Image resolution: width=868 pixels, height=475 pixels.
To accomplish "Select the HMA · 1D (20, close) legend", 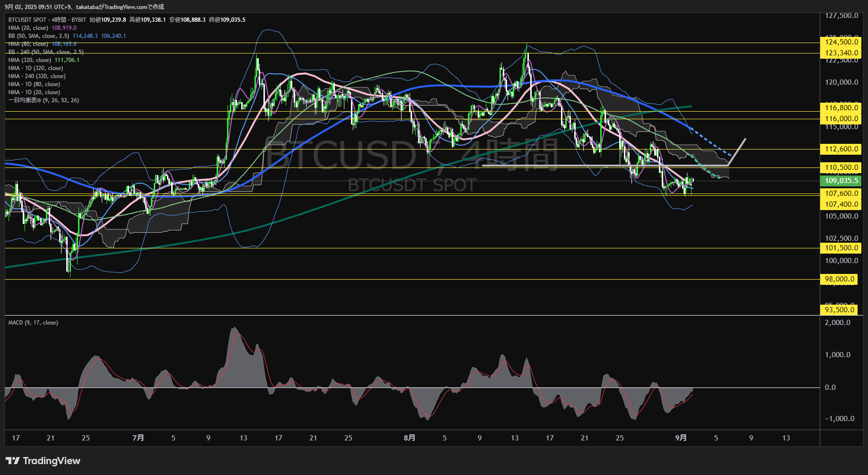I will click(x=34, y=92).
